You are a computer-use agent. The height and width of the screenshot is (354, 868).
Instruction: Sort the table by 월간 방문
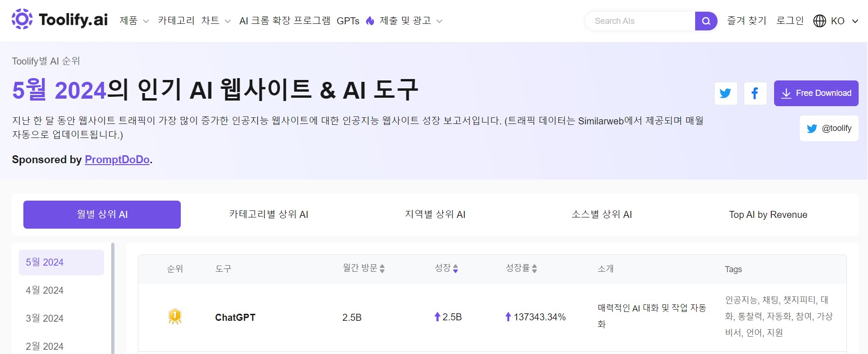click(x=382, y=268)
